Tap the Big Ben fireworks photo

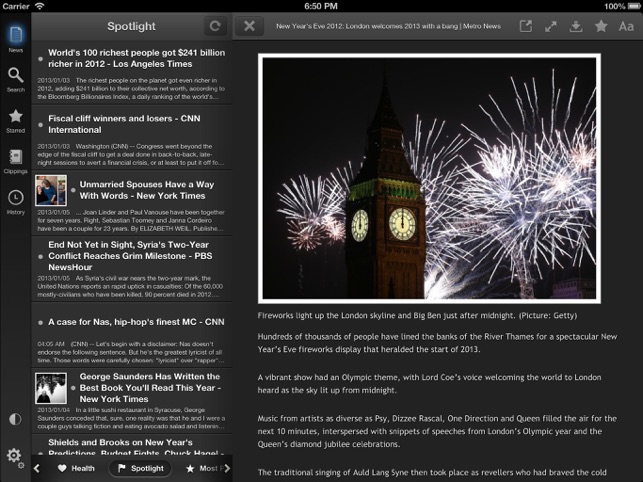coord(429,178)
